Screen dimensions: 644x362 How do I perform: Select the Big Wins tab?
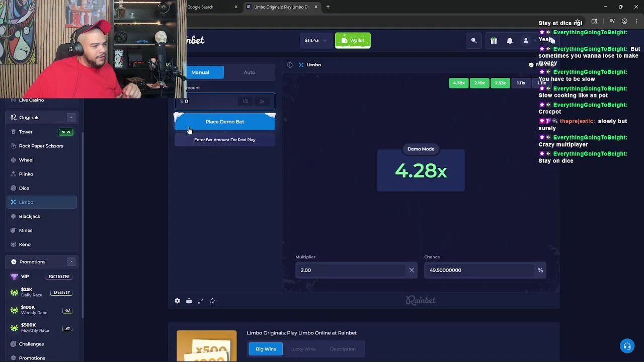click(266, 349)
